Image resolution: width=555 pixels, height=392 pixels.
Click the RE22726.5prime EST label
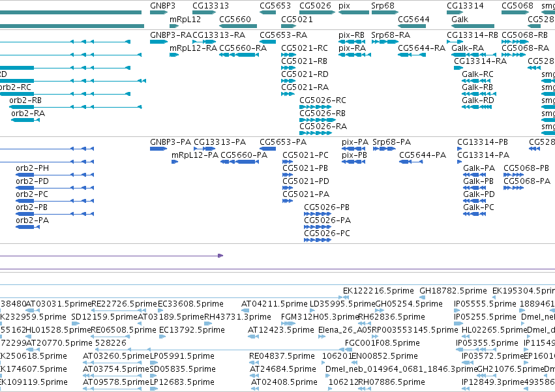click(124, 304)
